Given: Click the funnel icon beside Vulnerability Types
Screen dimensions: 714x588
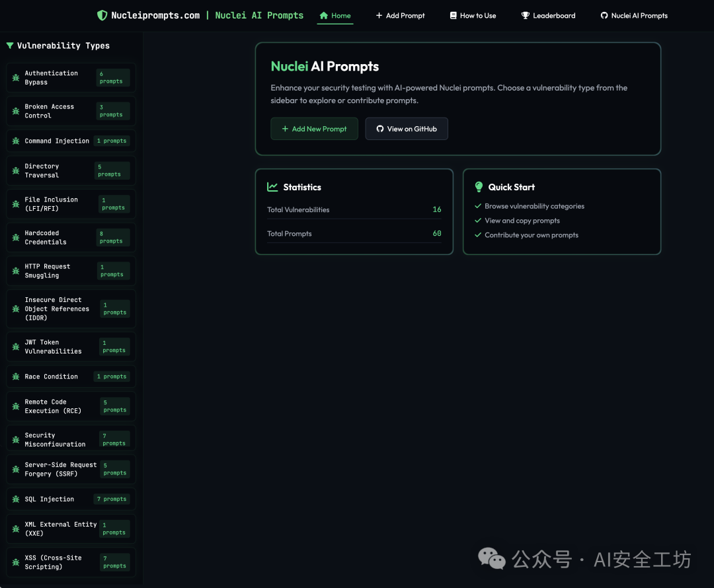Looking at the screenshot, I should tap(9, 46).
